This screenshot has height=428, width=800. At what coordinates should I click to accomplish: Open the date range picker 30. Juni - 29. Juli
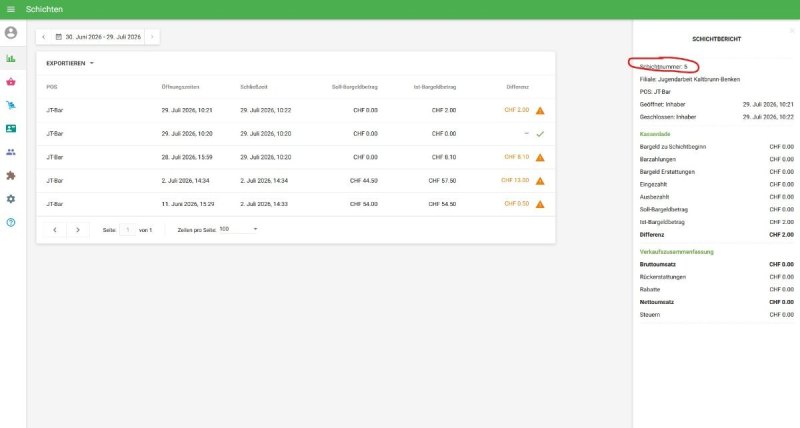[x=98, y=37]
